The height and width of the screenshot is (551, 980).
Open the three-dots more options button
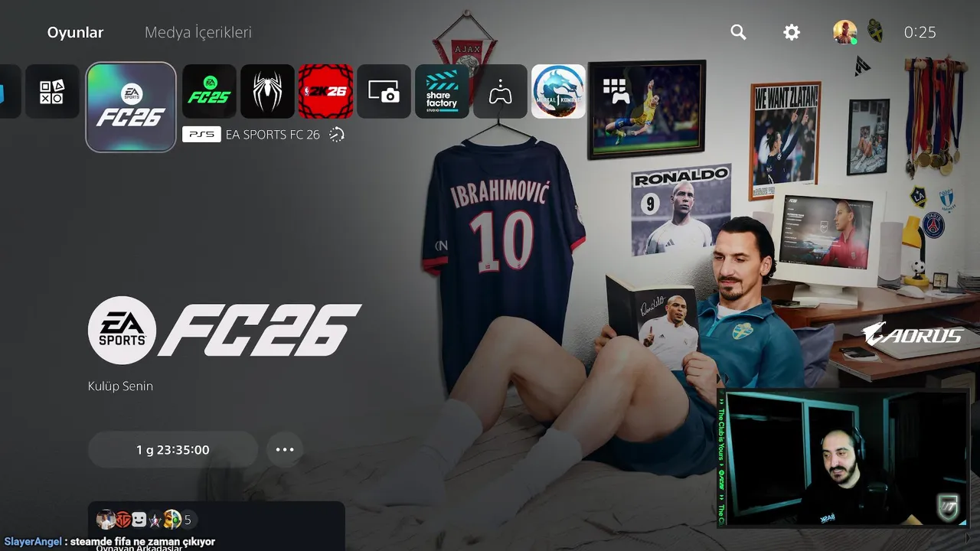coord(285,450)
